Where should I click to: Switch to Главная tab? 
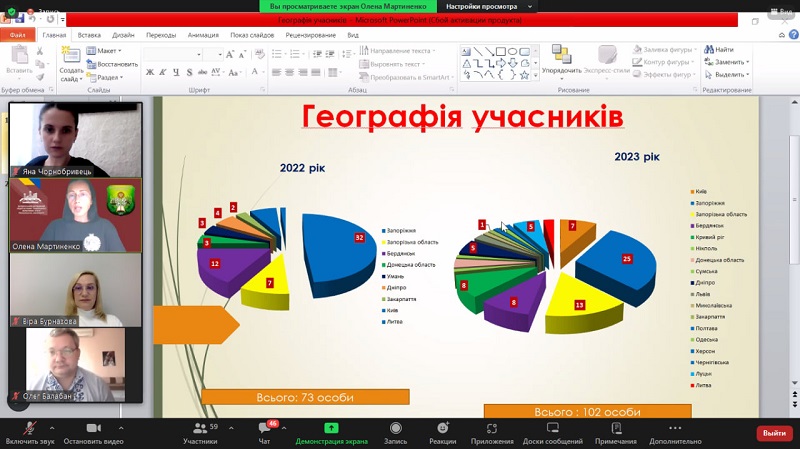click(x=54, y=35)
